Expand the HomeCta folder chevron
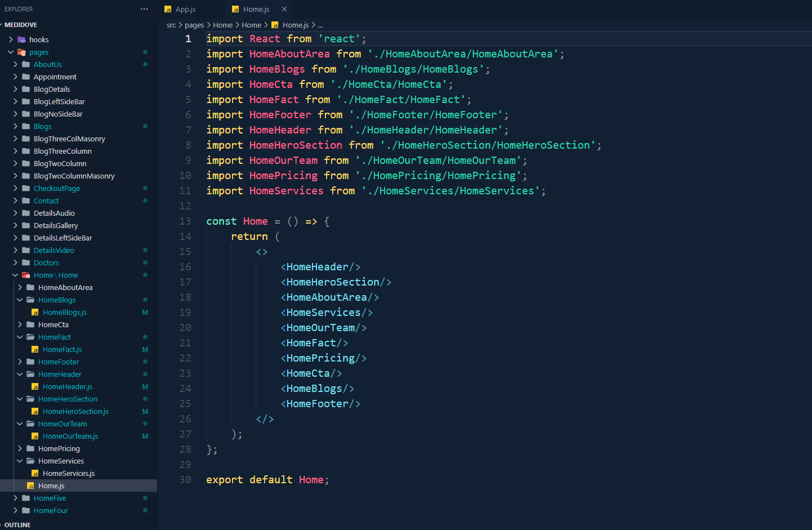The height and width of the screenshot is (530, 812). point(20,324)
